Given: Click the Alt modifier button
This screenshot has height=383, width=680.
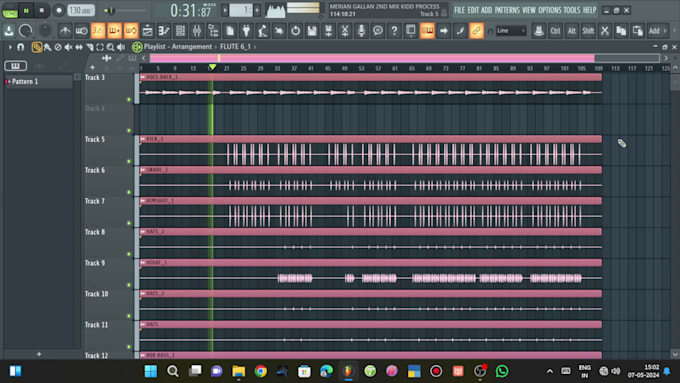Looking at the screenshot, I should [572, 31].
